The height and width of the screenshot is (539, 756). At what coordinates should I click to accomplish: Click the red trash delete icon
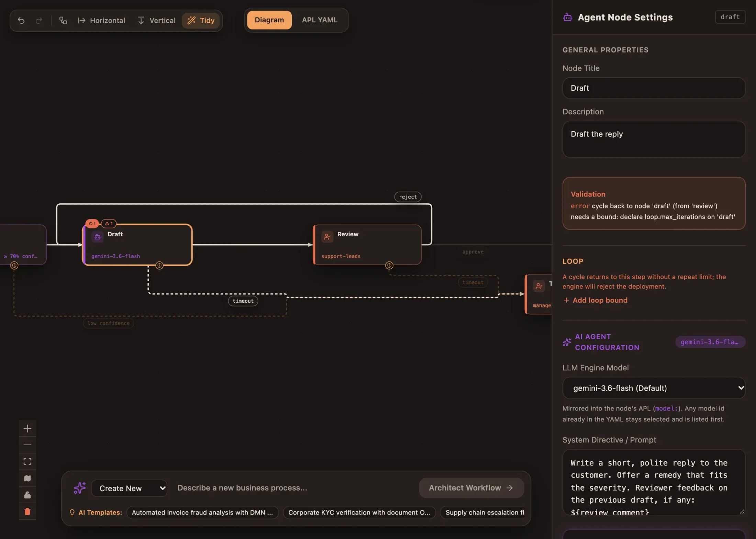pos(27,512)
